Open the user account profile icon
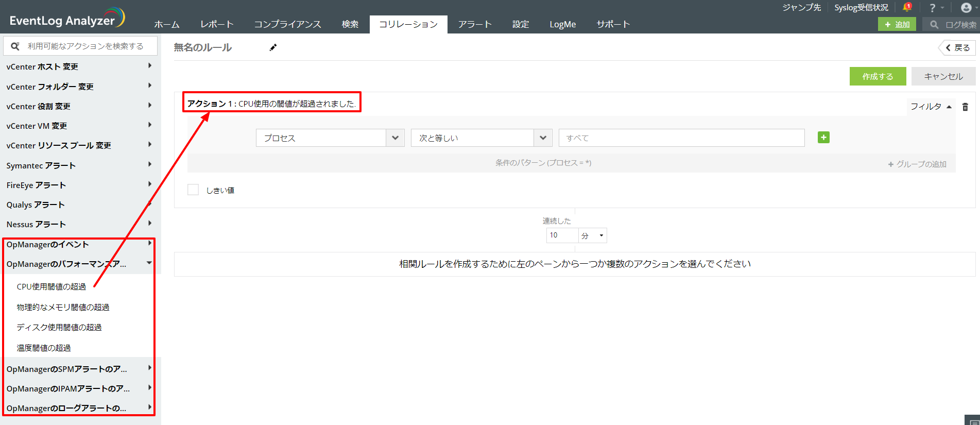 966,8
